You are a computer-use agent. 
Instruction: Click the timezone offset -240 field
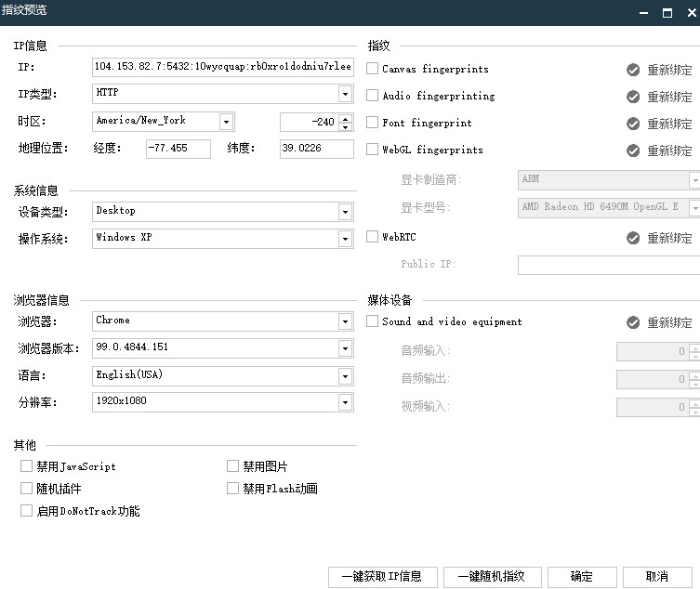click(x=310, y=122)
